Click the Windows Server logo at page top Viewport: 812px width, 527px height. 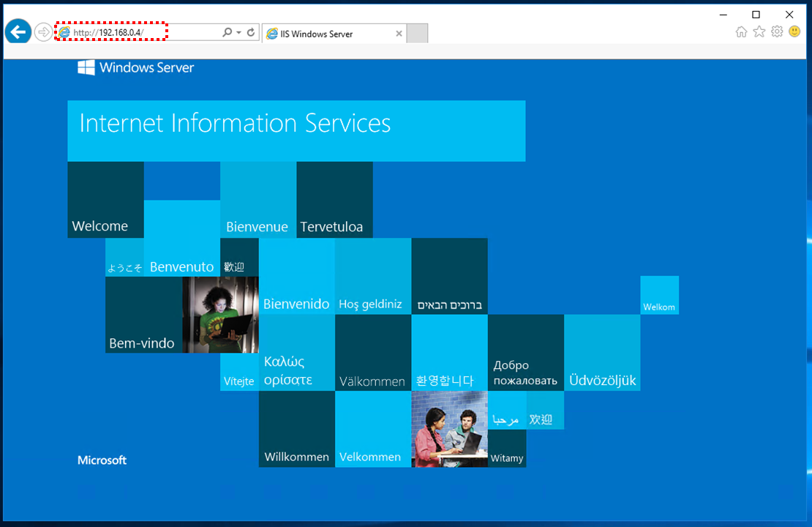(x=135, y=67)
